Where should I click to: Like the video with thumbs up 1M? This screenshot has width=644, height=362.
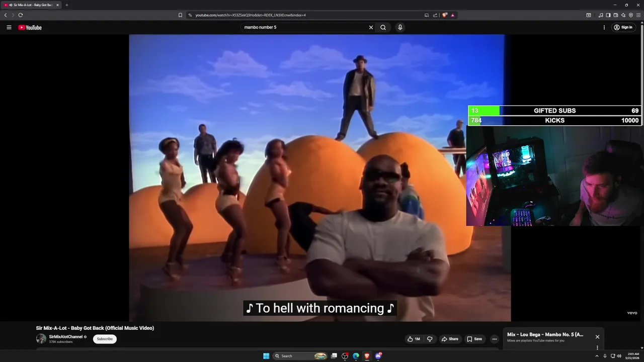click(x=414, y=339)
